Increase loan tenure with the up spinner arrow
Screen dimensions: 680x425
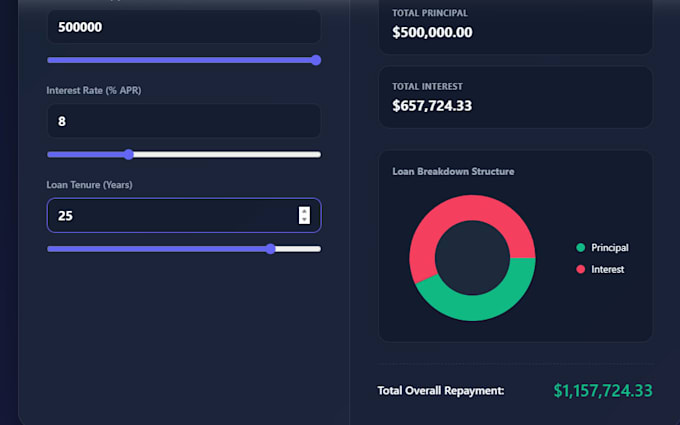[304, 211]
